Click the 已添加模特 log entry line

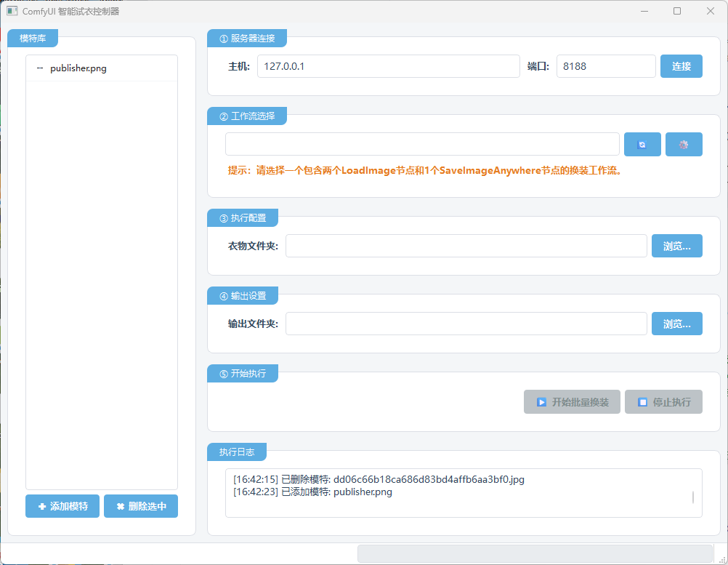click(312, 492)
